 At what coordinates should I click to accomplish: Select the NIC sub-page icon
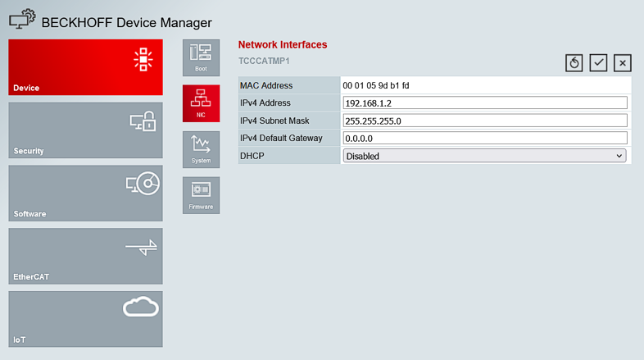pyautogui.click(x=202, y=103)
